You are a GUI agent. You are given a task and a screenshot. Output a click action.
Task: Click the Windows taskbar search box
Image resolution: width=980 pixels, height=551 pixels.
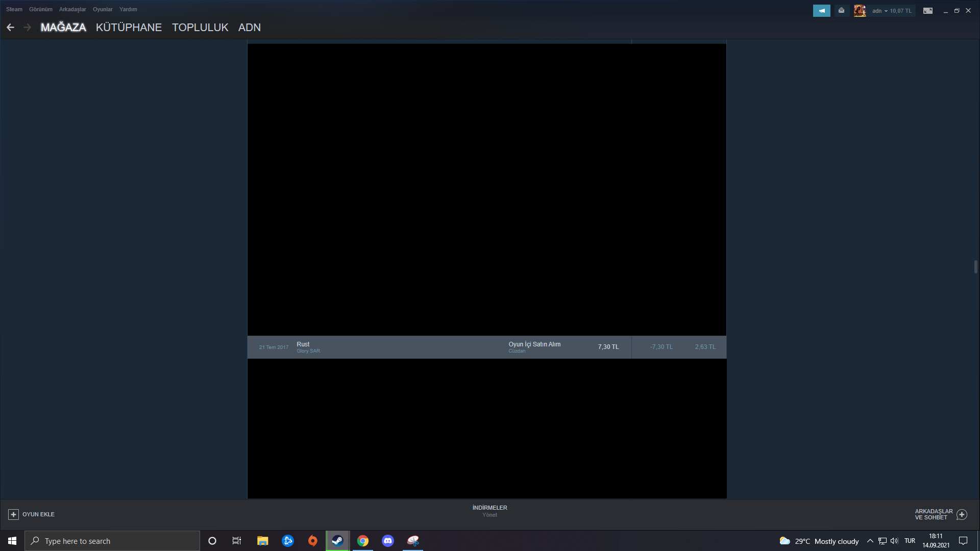coord(112,541)
